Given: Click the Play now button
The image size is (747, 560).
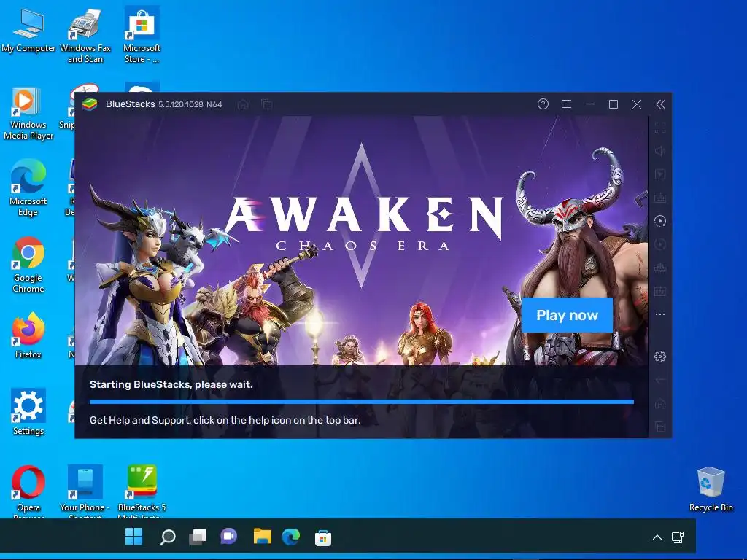Looking at the screenshot, I should (x=567, y=315).
